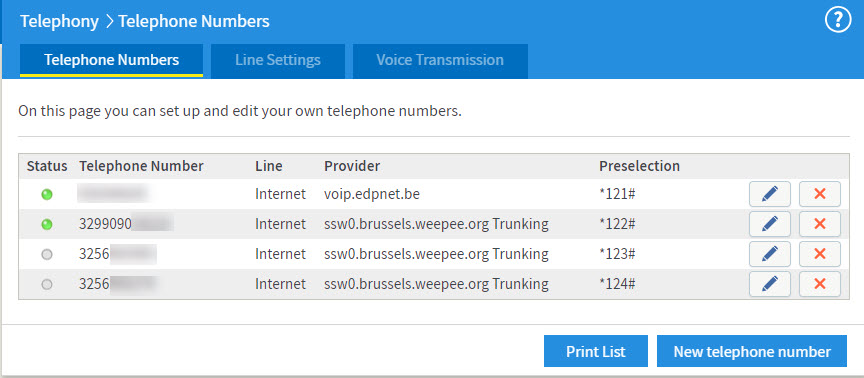
Task: Add a New telephone number
Action: (x=752, y=351)
